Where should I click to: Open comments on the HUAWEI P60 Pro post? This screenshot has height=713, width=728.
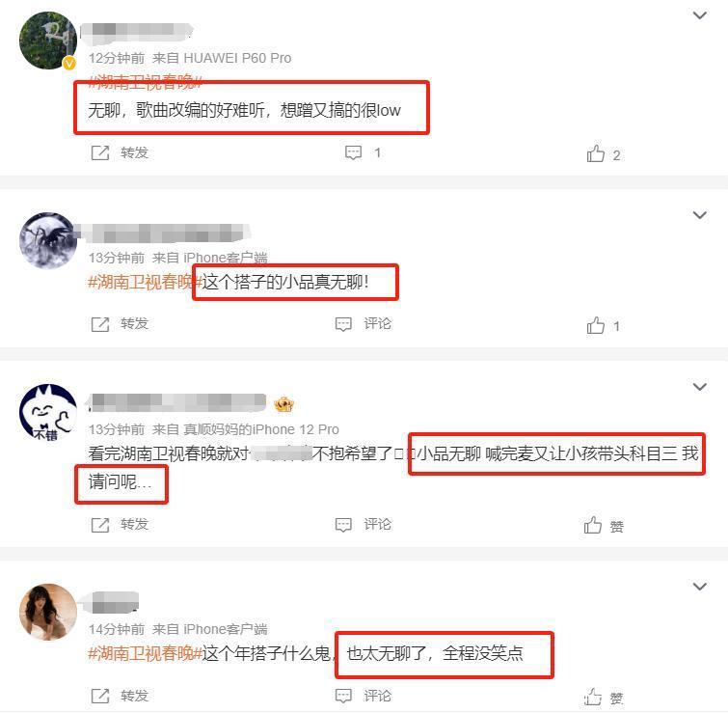(363, 152)
